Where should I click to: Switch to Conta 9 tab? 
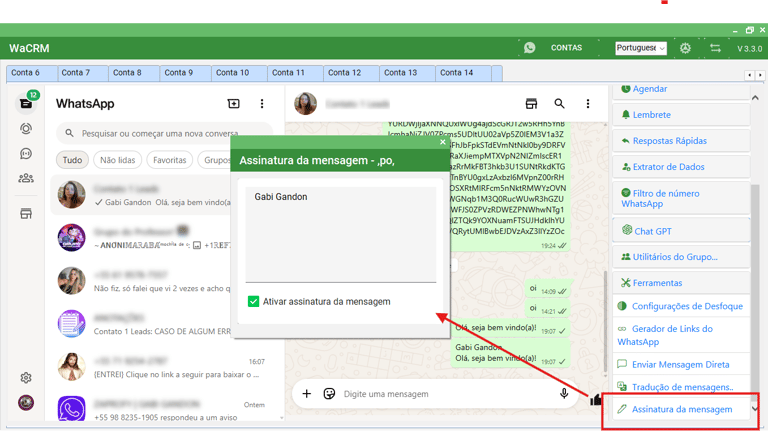185,73
